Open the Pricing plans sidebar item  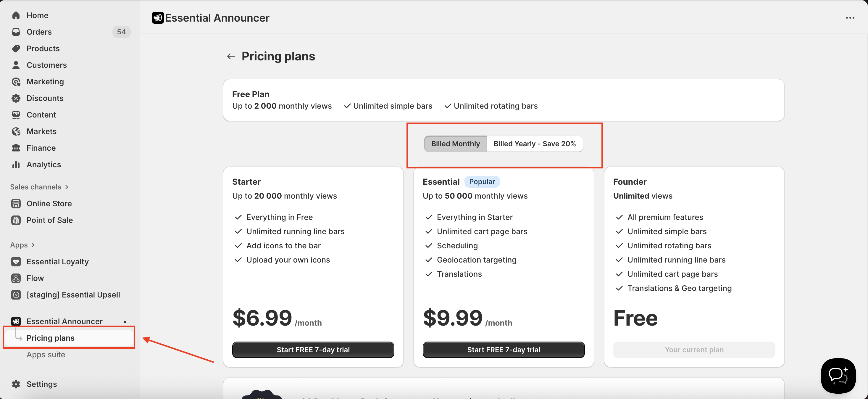(x=51, y=338)
